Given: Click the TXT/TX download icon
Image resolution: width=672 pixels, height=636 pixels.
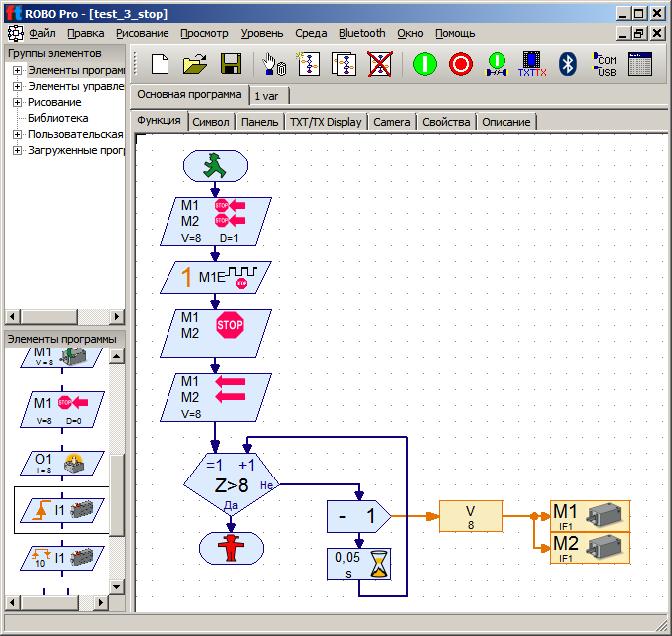Looking at the screenshot, I should (532, 65).
